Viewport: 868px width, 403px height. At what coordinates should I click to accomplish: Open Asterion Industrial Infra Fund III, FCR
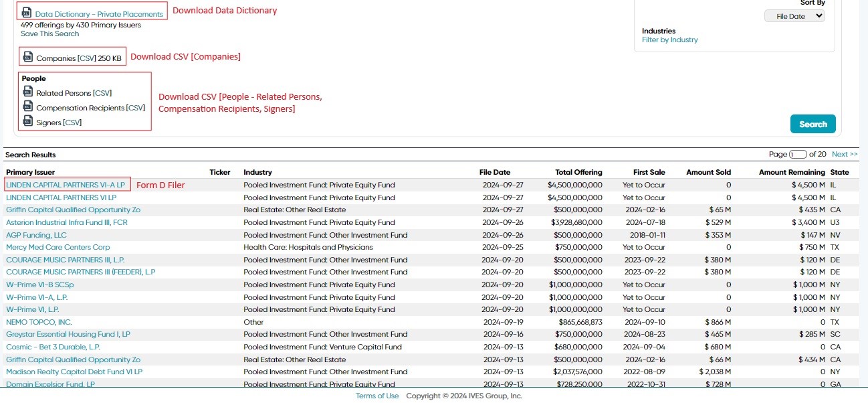coord(67,222)
